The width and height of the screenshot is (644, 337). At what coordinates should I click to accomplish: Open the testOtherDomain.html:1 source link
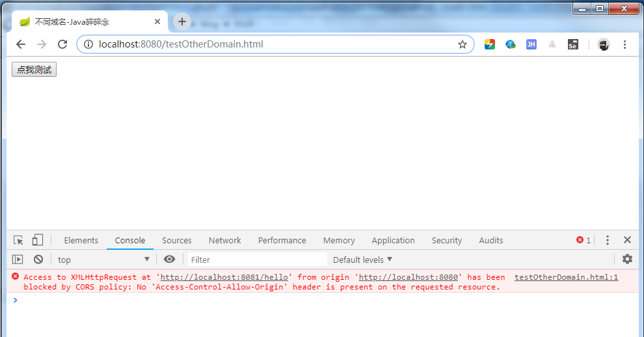(x=566, y=277)
